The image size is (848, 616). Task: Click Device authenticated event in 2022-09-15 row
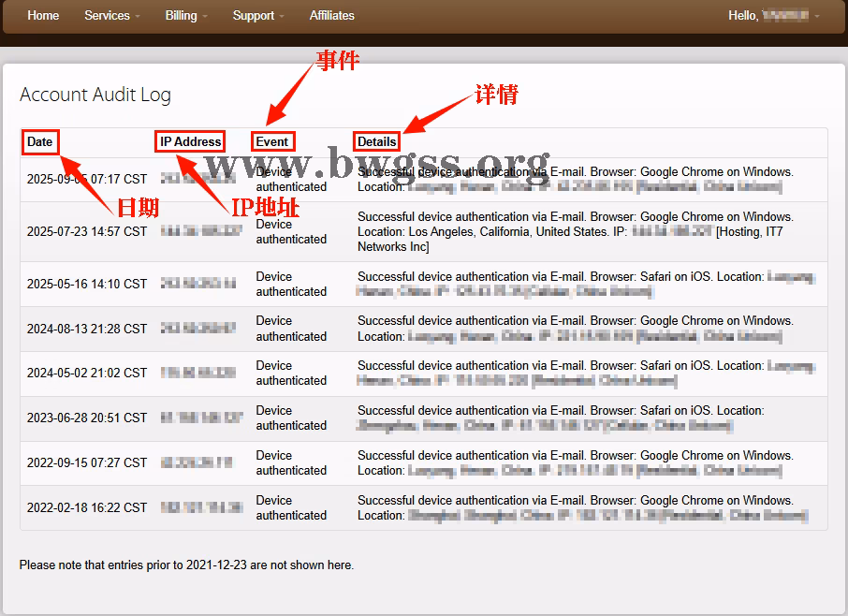click(291, 462)
